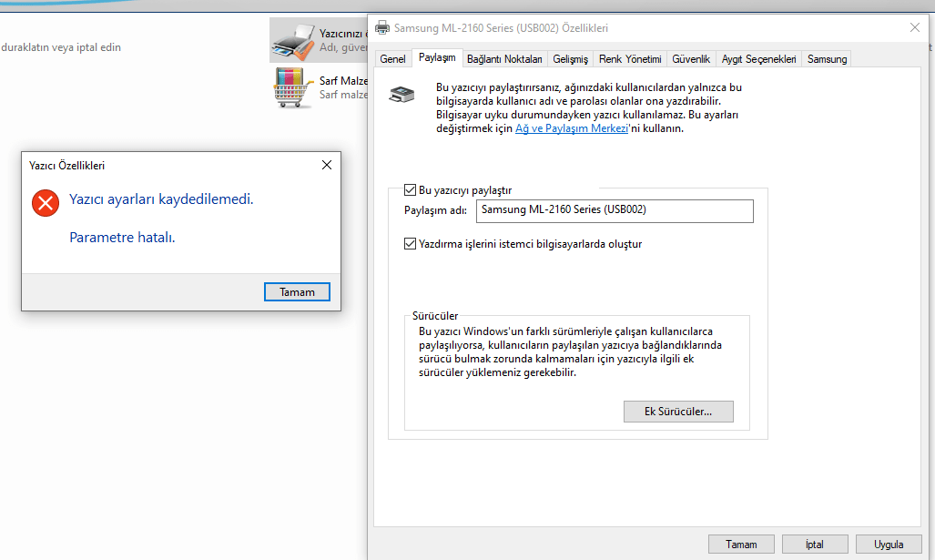Click 'duraklatın veya iptal edin' text in background
Image resolution: width=935 pixels, height=560 pixels.
click(61, 47)
